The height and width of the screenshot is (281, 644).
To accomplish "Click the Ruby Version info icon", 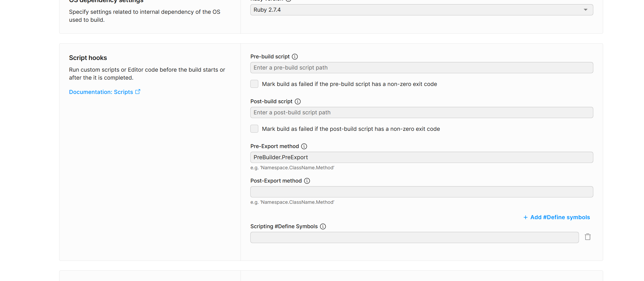I will (x=289, y=1).
